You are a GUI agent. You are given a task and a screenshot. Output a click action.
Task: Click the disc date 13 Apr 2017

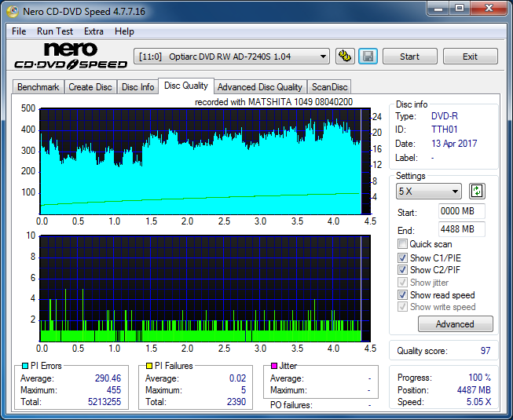(454, 144)
